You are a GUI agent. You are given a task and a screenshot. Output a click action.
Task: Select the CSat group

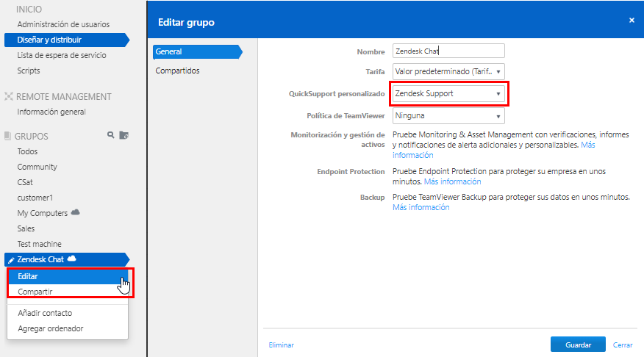25,182
